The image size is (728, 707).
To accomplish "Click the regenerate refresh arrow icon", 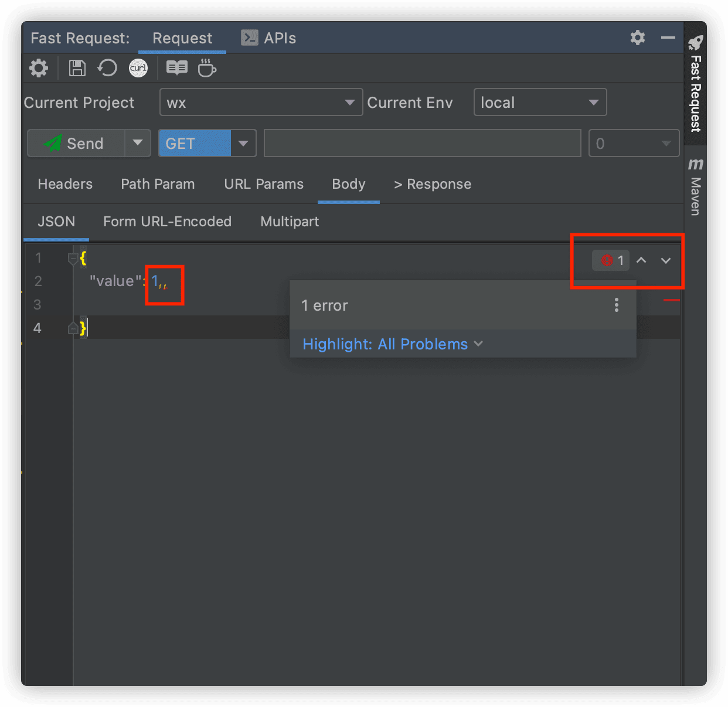I will tap(107, 68).
